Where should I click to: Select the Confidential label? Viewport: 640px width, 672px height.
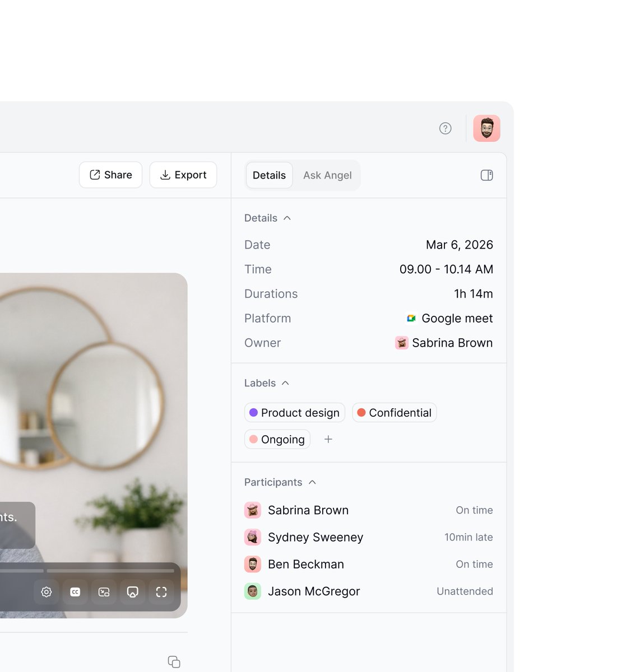click(x=395, y=413)
